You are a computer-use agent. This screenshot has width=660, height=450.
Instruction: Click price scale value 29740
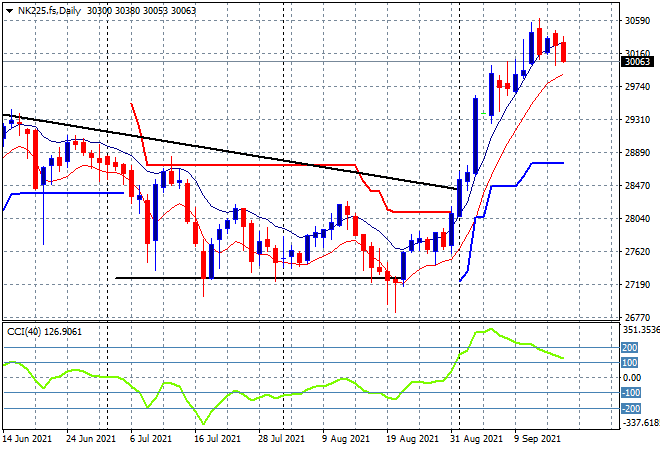pyautogui.click(x=637, y=87)
